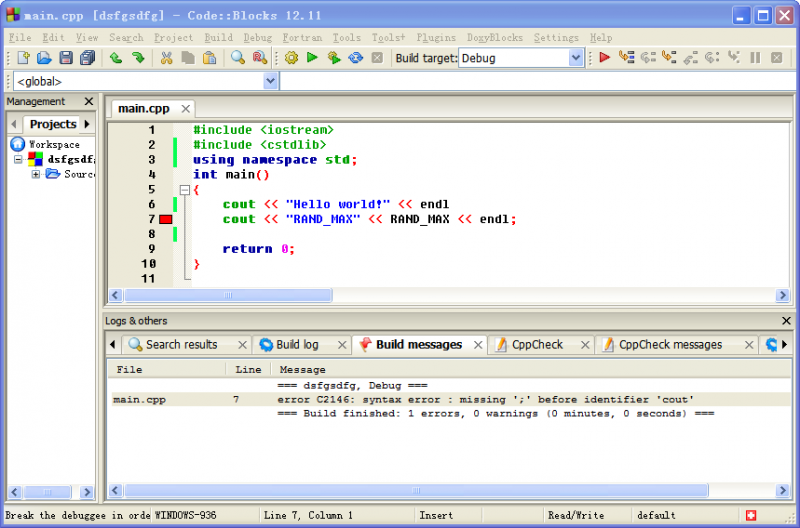The height and width of the screenshot is (528, 800).
Task: Open the Build target dropdown
Action: [x=575, y=58]
